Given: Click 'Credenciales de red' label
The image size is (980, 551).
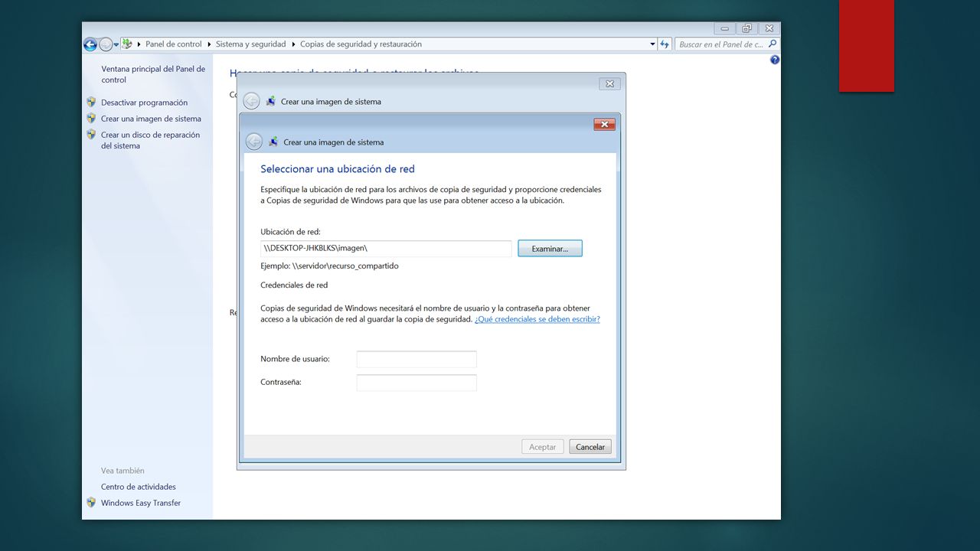Looking at the screenshot, I should 294,285.
